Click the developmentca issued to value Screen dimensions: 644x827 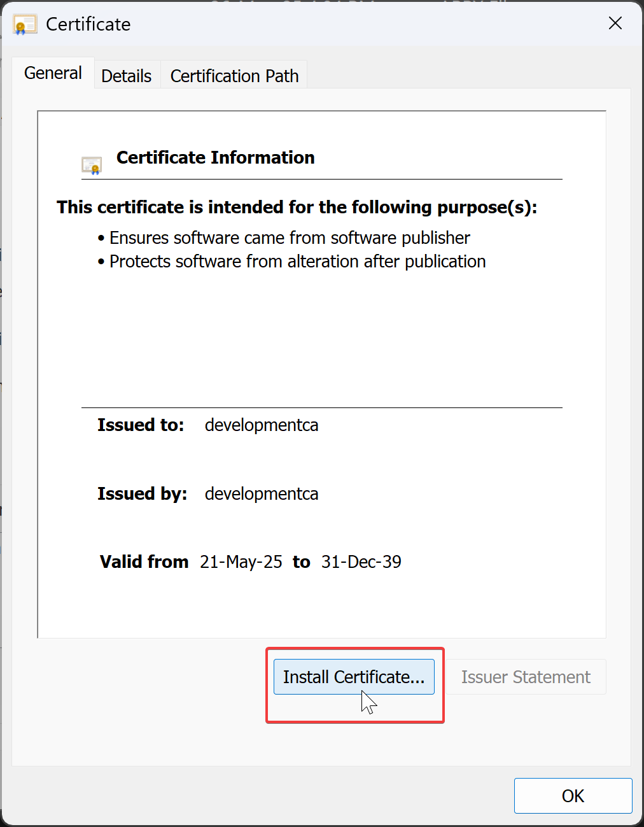(261, 425)
